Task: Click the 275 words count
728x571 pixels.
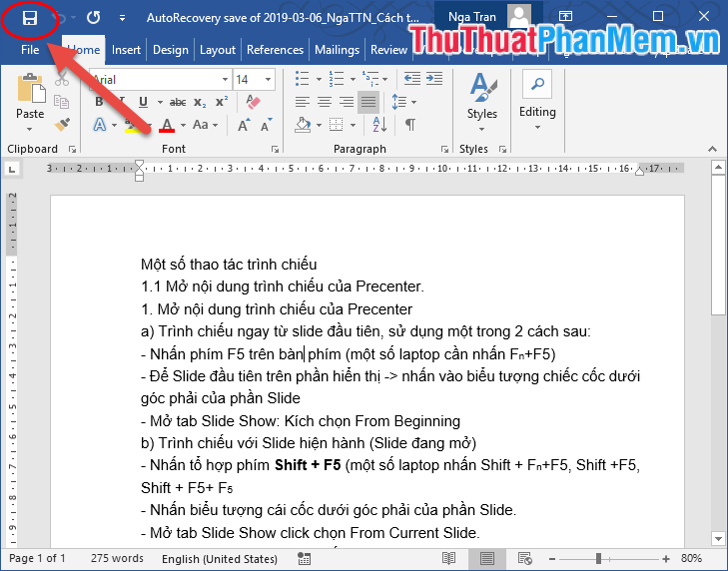Action: 117,558
